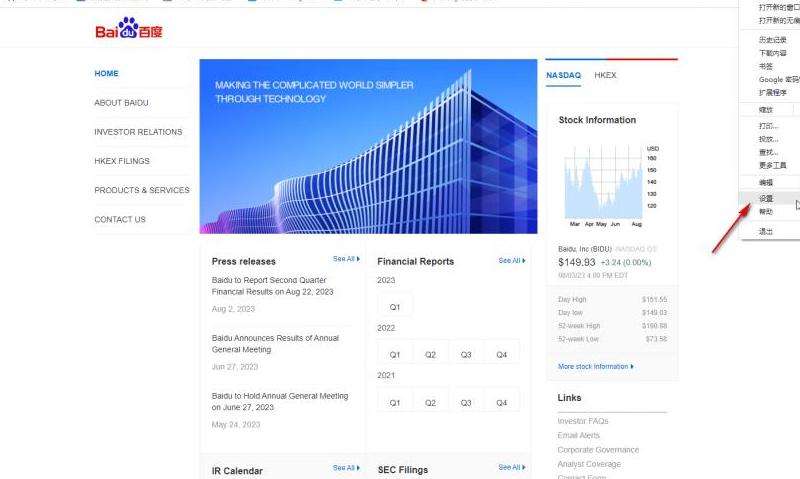Screen dimensions: 800x479
Task: Open 2021 Q4 financial report
Action: [502, 402]
